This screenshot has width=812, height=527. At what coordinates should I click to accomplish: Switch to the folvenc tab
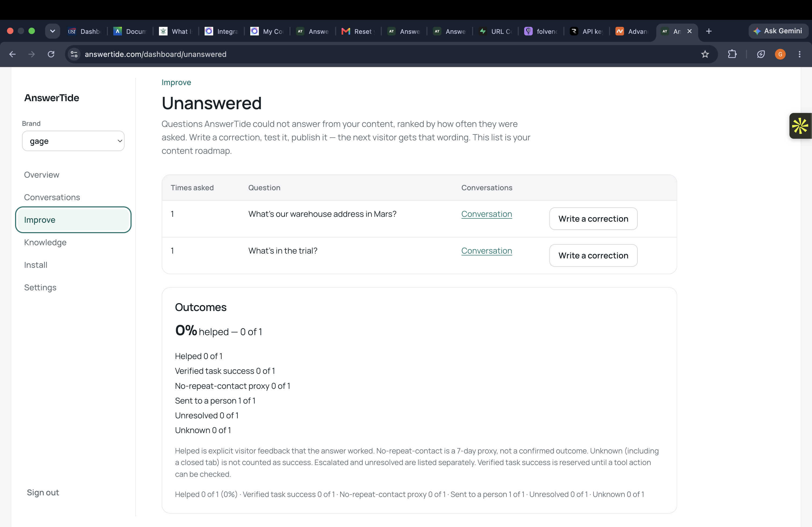541,31
